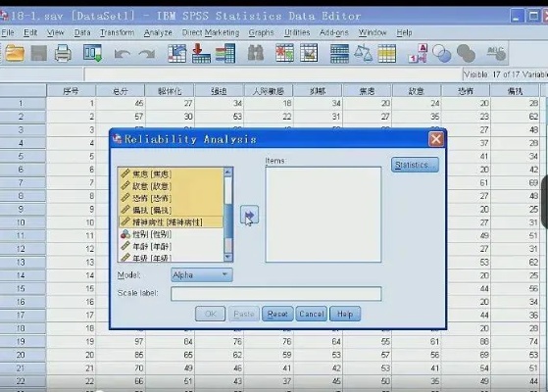
Task: Undo the last action in toolbar
Action: click(123, 54)
